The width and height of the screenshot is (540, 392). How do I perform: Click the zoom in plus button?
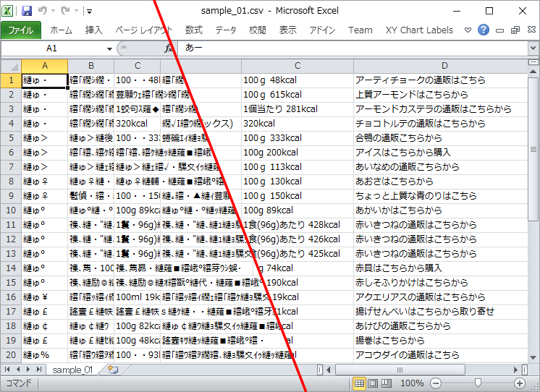click(519, 383)
